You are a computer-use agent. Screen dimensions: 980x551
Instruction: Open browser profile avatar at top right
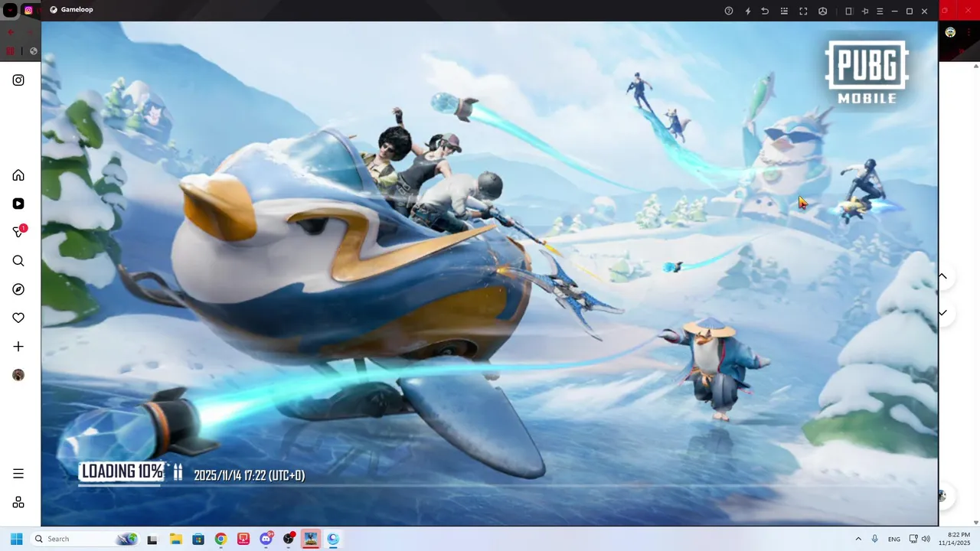click(950, 32)
